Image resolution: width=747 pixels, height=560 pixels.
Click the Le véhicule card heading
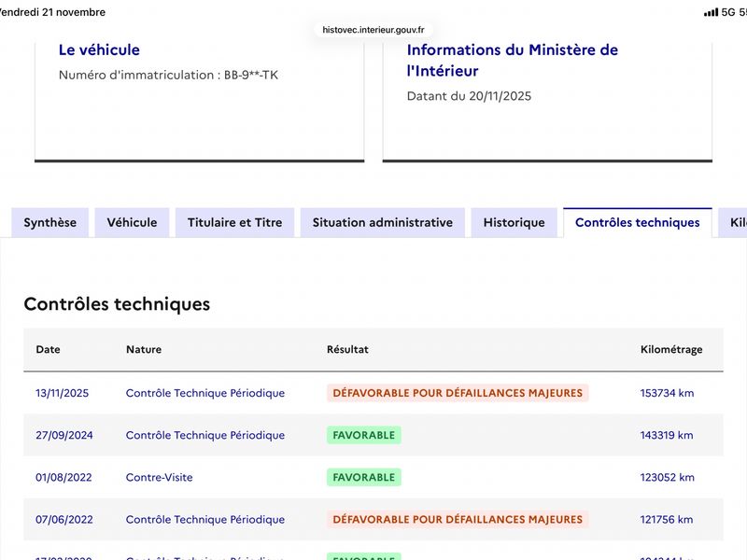point(99,49)
